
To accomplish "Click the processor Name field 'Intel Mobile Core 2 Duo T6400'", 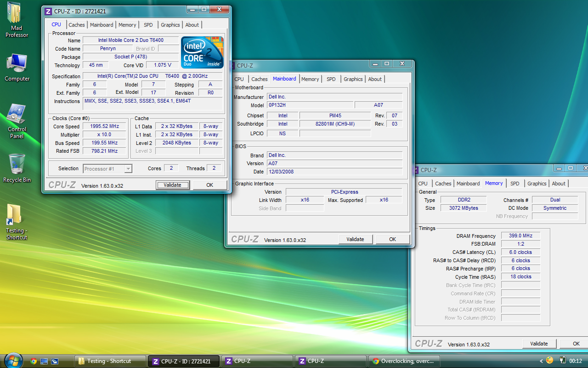I will pos(131,40).
